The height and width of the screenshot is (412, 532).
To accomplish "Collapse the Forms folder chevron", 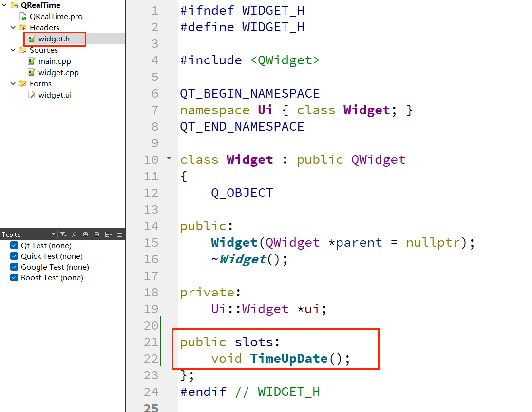I will [x=13, y=83].
